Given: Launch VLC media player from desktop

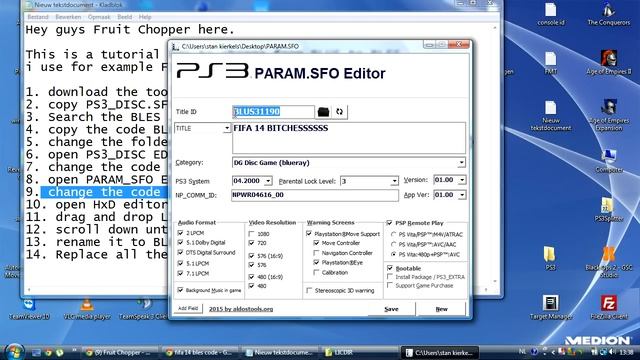Looking at the screenshot, I should point(87,309).
